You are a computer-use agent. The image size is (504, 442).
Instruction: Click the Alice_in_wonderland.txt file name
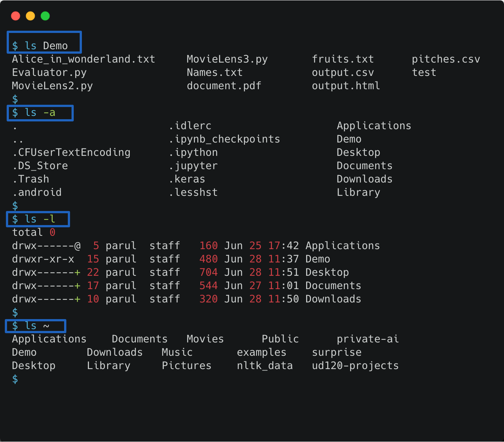(x=83, y=59)
